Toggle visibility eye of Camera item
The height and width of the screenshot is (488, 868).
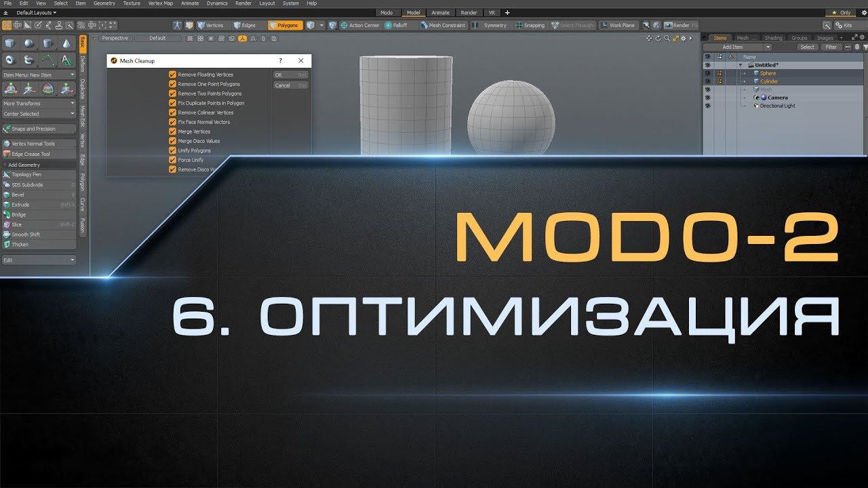click(708, 98)
